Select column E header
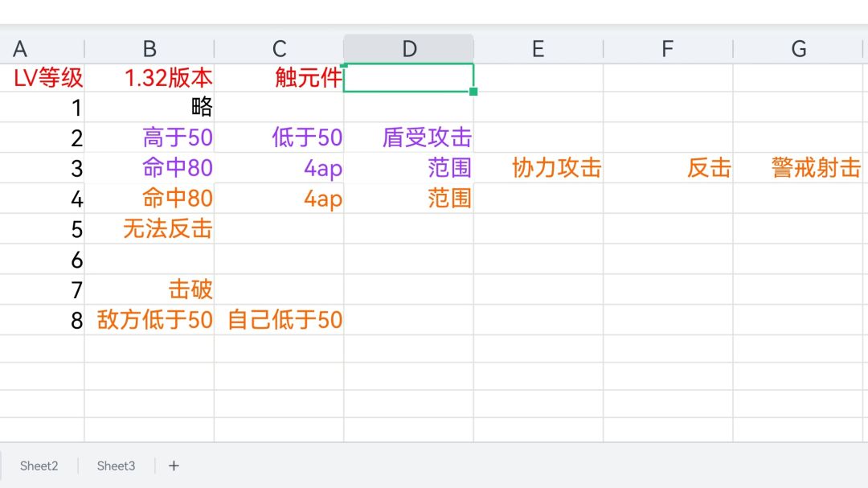The width and height of the screenshot is (868, 488). coord(538,49)
